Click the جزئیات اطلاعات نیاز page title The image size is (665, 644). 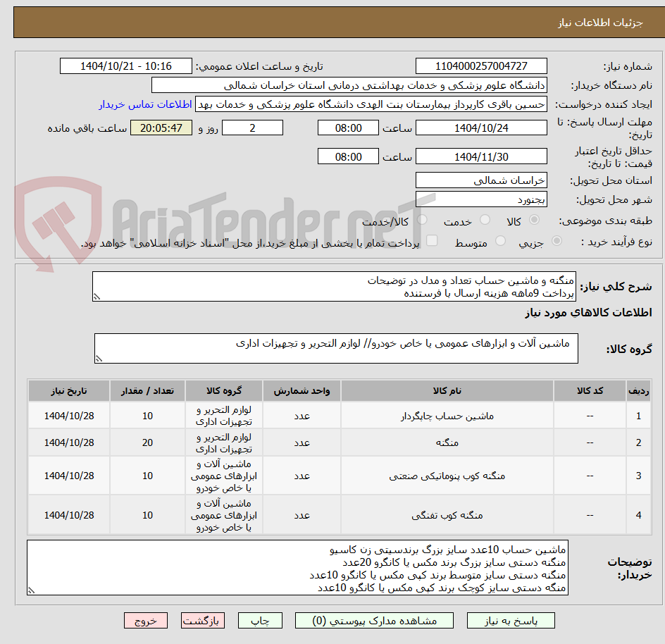click(600, 23)
